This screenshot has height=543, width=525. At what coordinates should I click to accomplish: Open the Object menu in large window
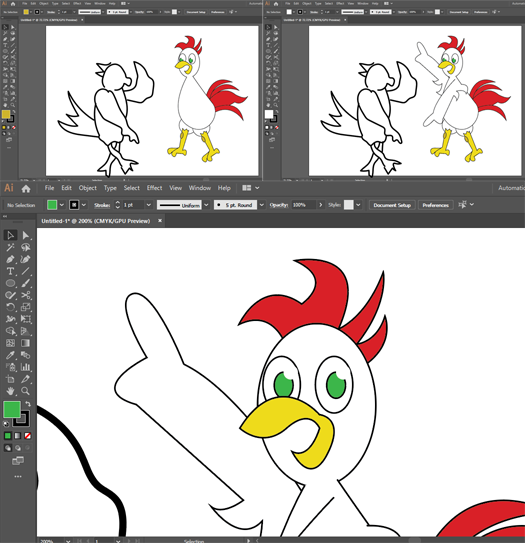coord(88,188)
